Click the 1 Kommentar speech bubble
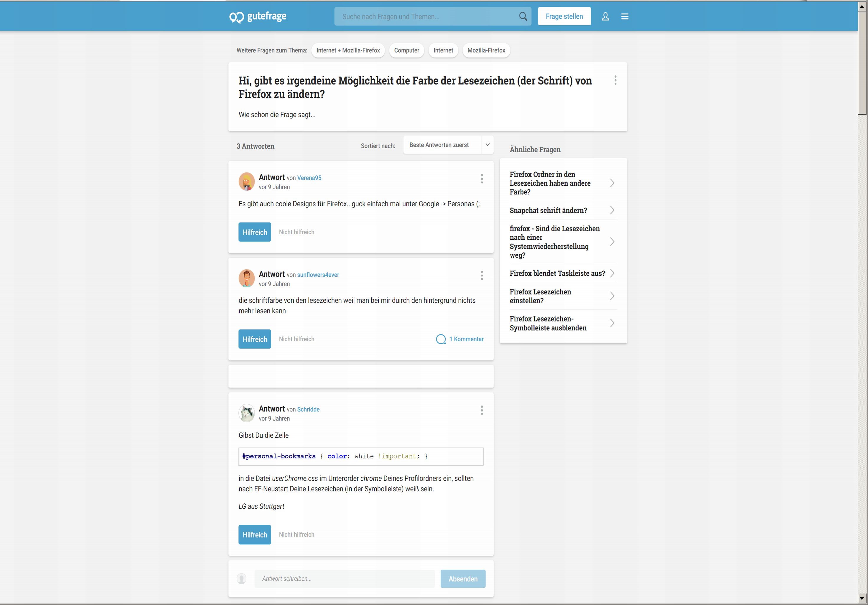Image resolution: width=868 pixels, height=605 pixels. (x=441, y=339)
